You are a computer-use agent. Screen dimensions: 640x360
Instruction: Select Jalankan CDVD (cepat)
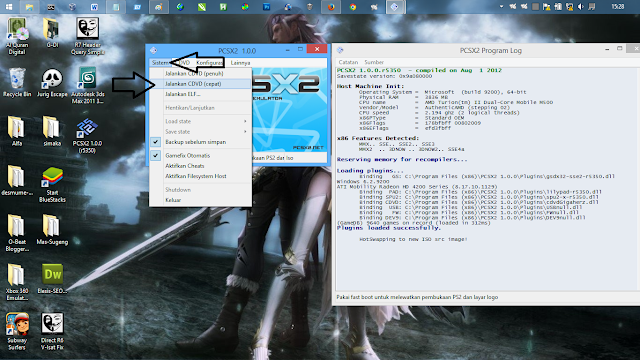[x=200, y=84]
